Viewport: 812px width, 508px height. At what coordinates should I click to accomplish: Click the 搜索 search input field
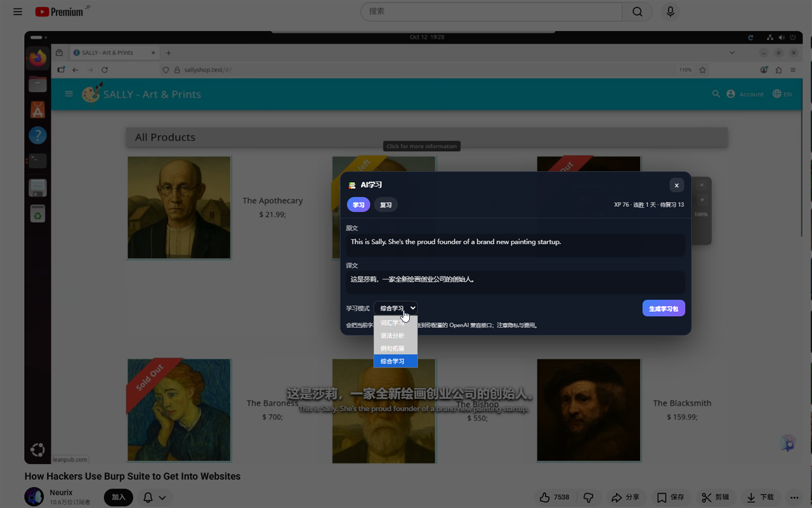click(492, 11)
